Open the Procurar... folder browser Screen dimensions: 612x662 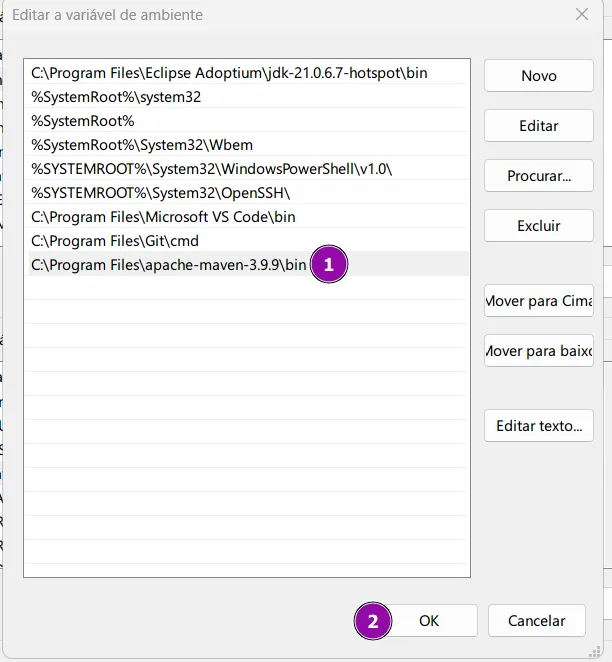click(539, 176)
